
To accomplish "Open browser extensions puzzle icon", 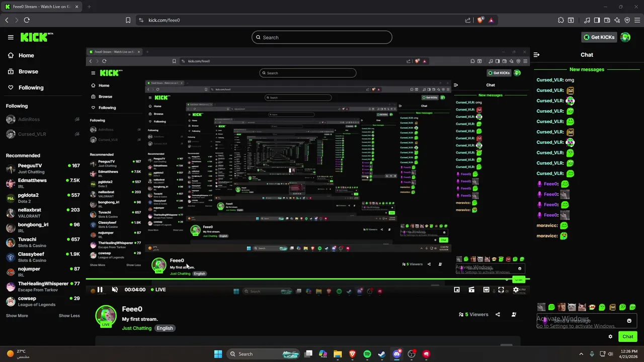I will click(x=561, y=20).
